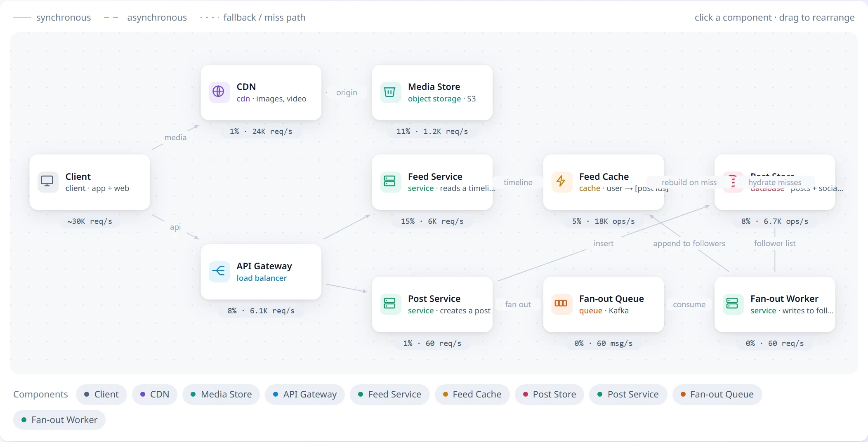Choose the Media Store component chip

coord(221,394)
